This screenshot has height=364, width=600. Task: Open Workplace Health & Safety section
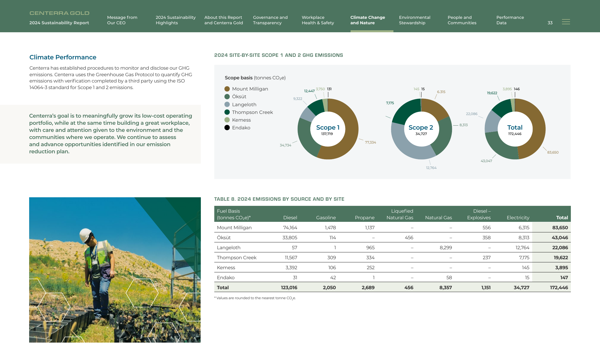coord(318,20)
